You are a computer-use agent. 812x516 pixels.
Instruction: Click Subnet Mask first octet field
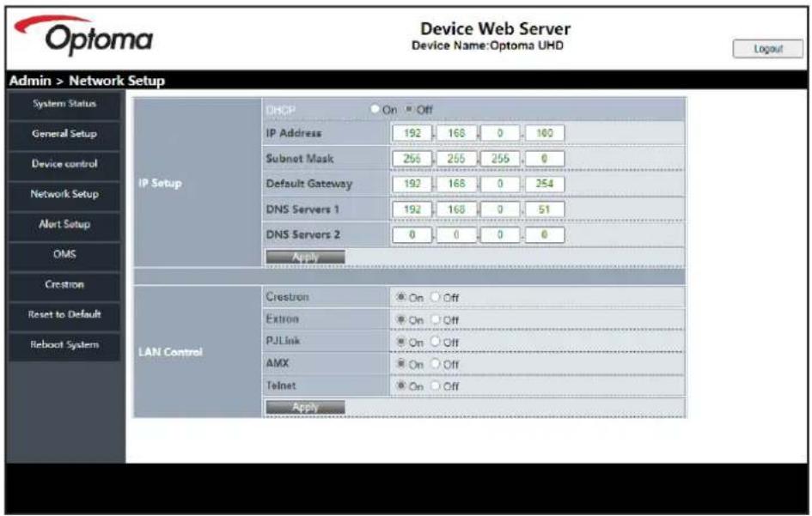coord(412,158)
